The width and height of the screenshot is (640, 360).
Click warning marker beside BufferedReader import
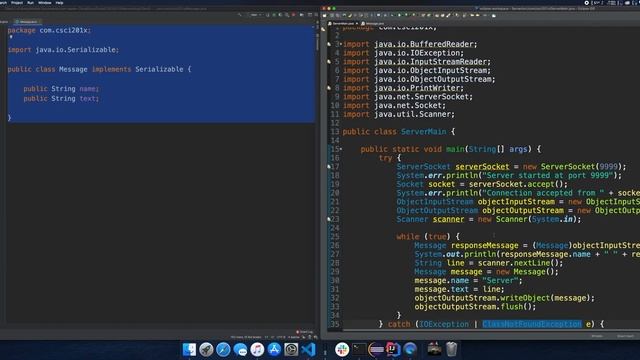329,44
